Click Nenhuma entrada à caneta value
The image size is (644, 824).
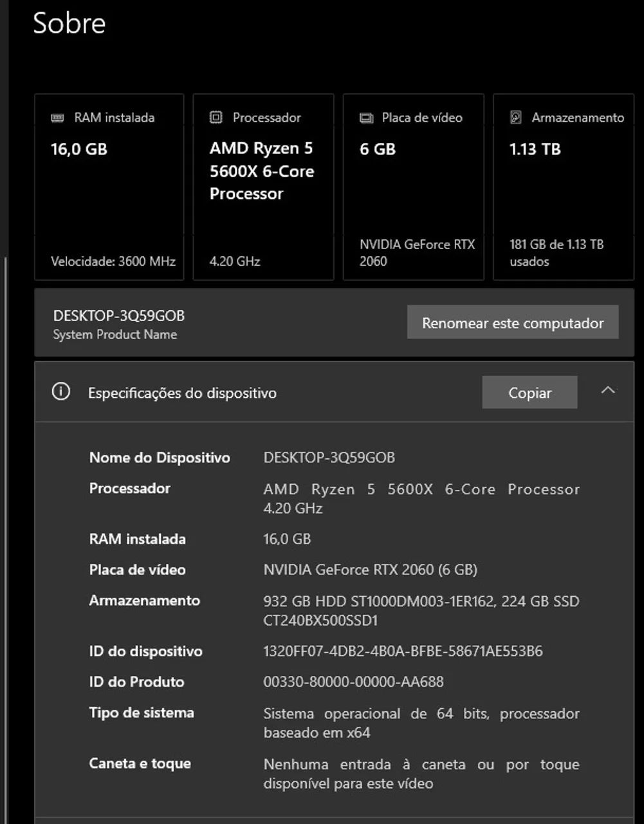(421, 774)
